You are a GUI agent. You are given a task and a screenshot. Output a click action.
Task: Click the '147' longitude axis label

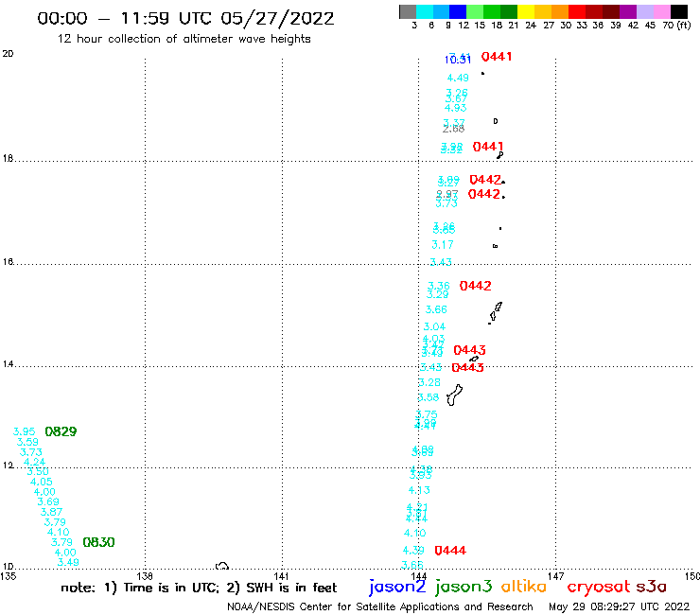click(x=556, y=576)
